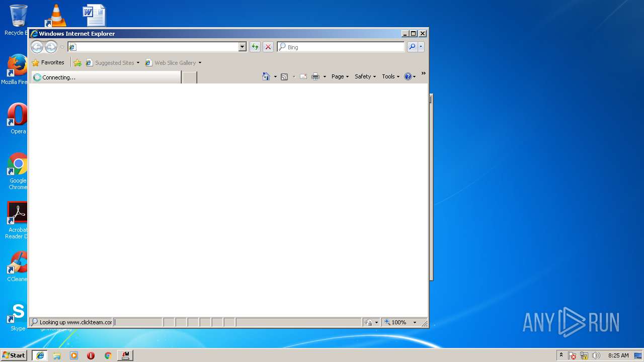Click the Back navigation button
The width and height of the screenshot is (644, 362).
[x=37, y=47]
